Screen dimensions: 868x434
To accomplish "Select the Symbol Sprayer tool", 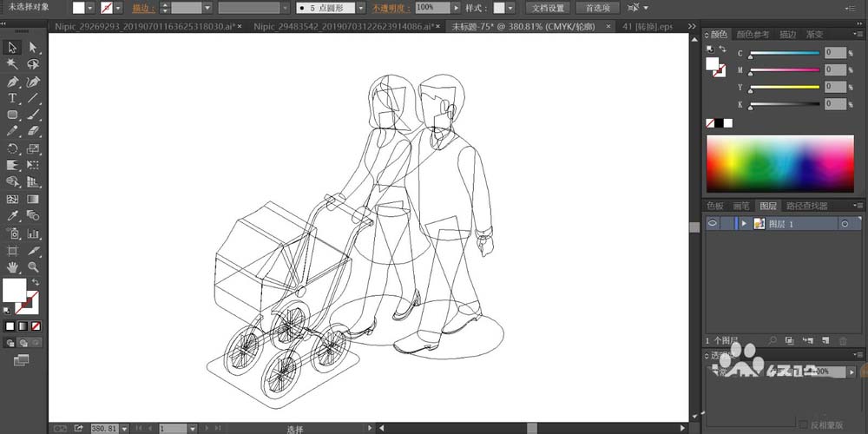I will (12, 233).
